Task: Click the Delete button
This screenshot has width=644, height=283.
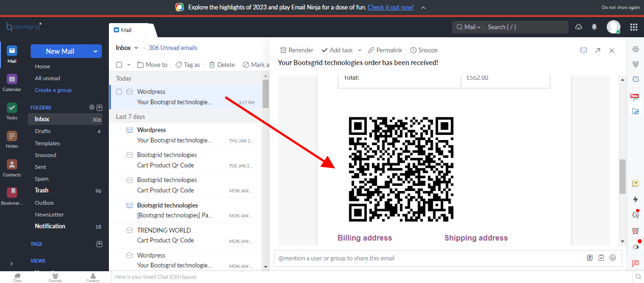Action: click(222, 65)
